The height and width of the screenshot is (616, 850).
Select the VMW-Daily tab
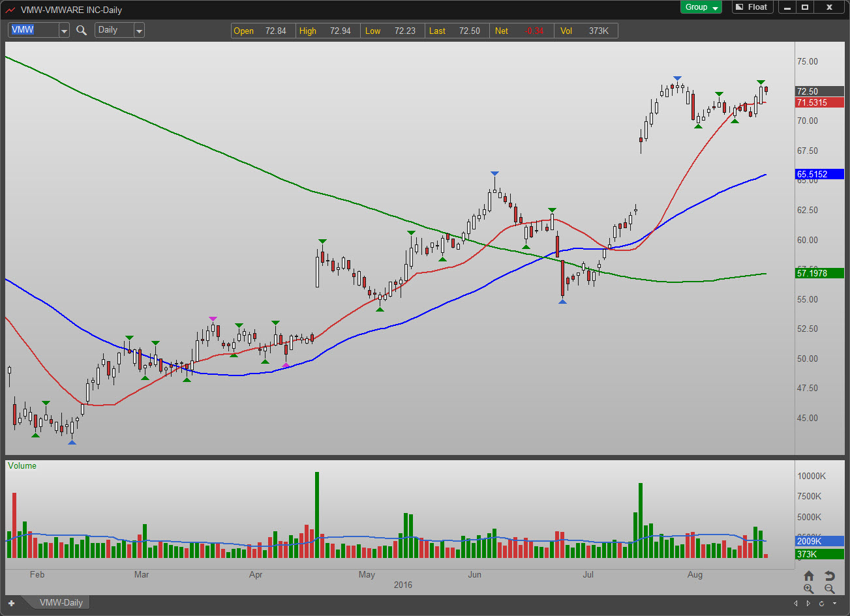pyautogui.click(x=61, y=602)
